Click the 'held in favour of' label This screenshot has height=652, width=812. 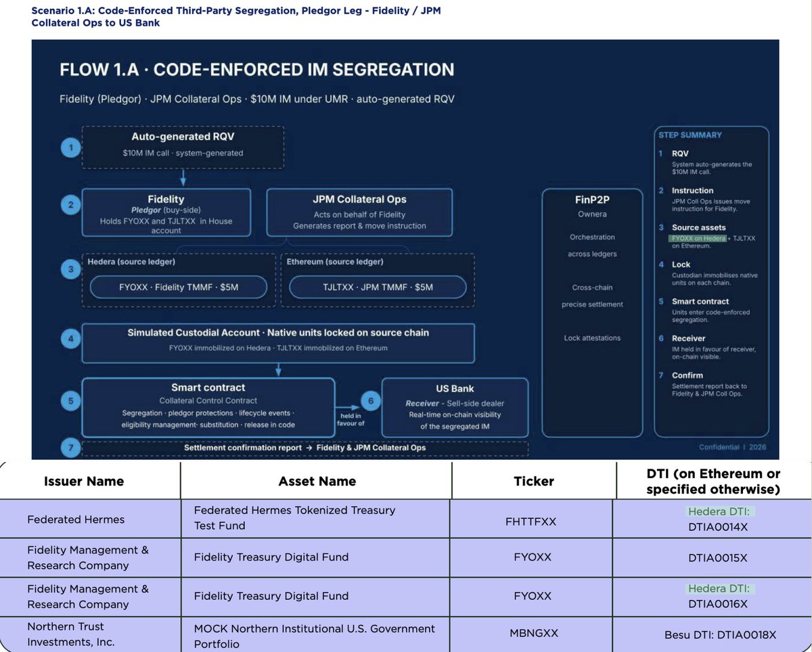351,419
